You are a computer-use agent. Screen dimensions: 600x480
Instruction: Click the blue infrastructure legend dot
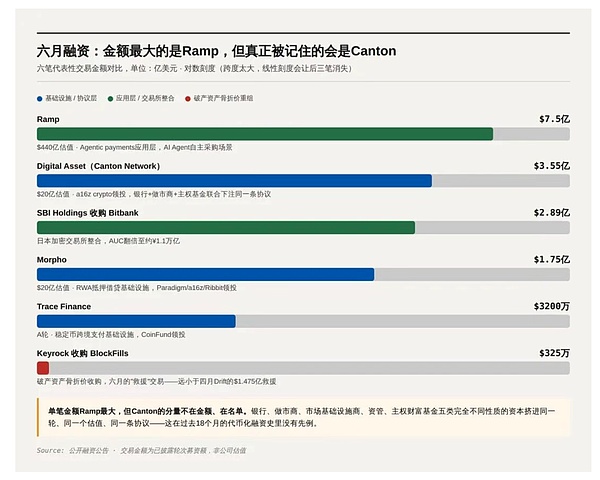click(39, 99)
